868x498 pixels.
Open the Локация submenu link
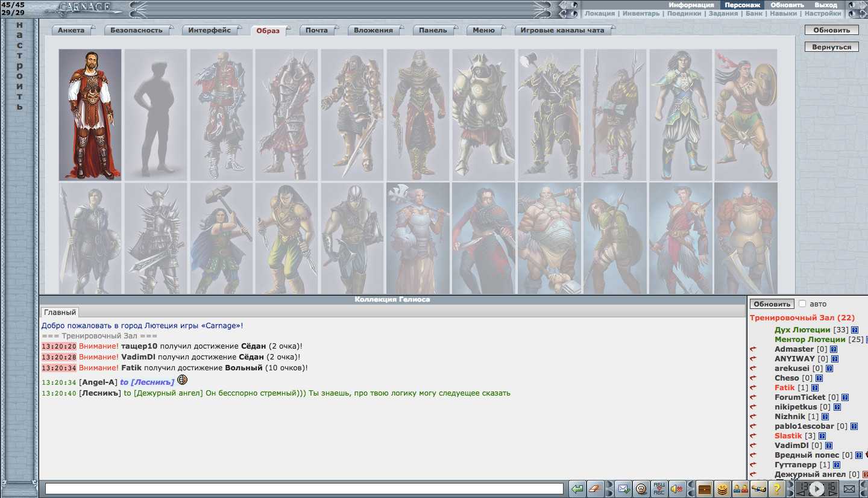point(600,13)
